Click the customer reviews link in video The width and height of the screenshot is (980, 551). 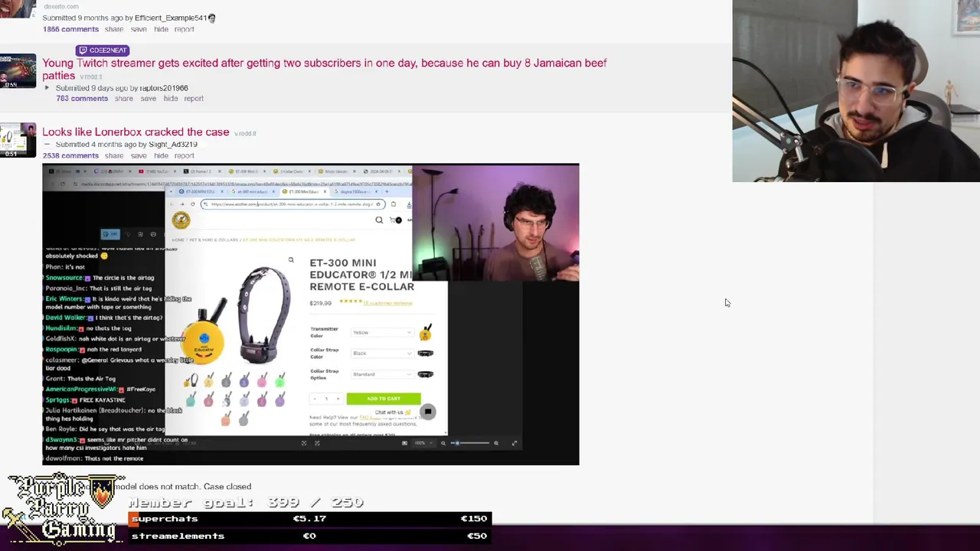click(x=387, y=303)
